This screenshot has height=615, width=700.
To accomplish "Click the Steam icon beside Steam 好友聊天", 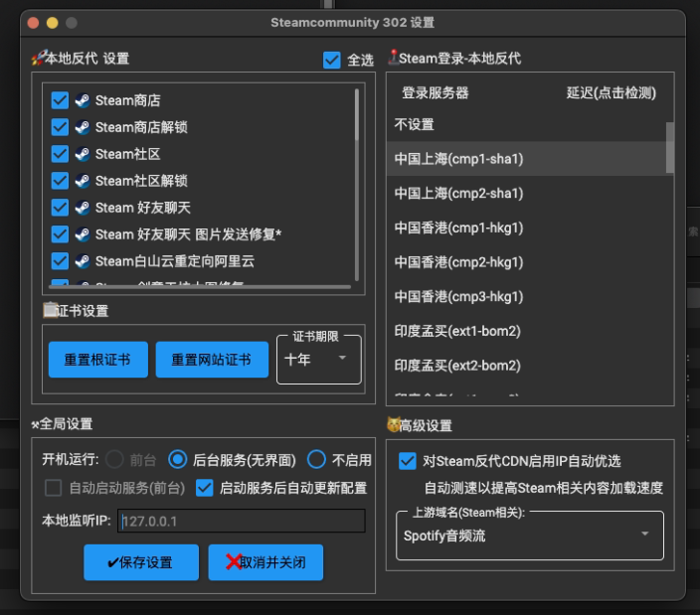I will click(83, 208).
